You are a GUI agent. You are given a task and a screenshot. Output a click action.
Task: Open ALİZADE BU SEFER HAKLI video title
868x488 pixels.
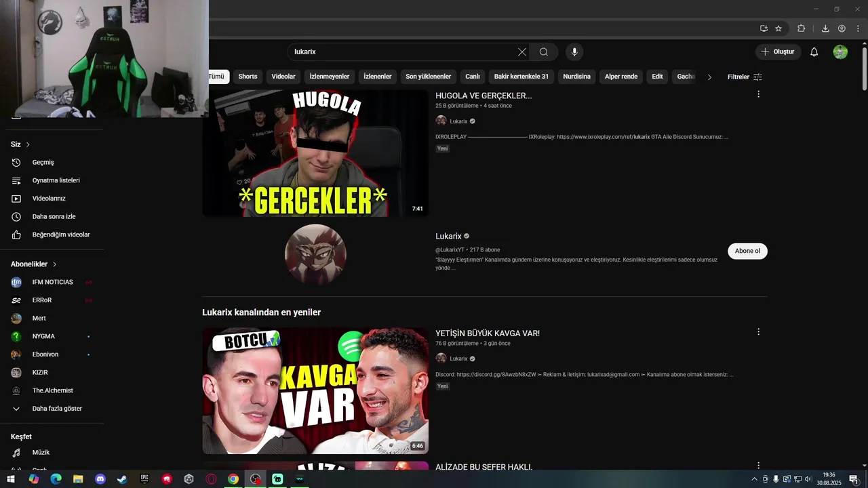[484, 467]
